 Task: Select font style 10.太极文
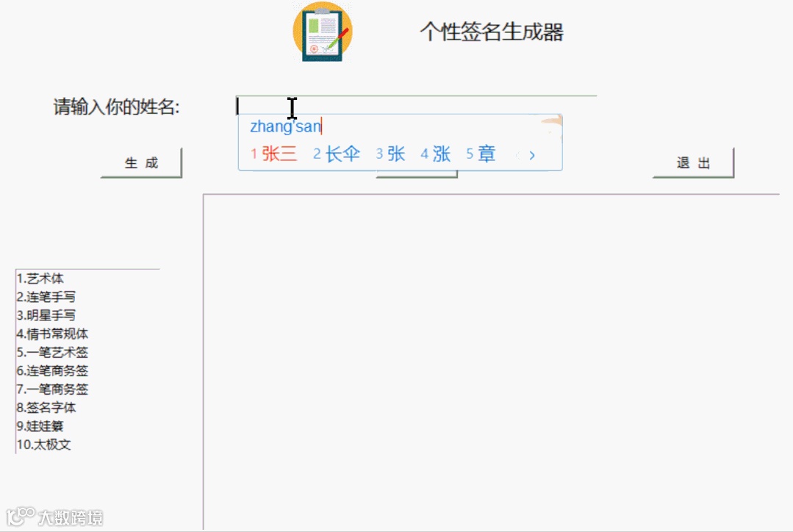(44, 445)
